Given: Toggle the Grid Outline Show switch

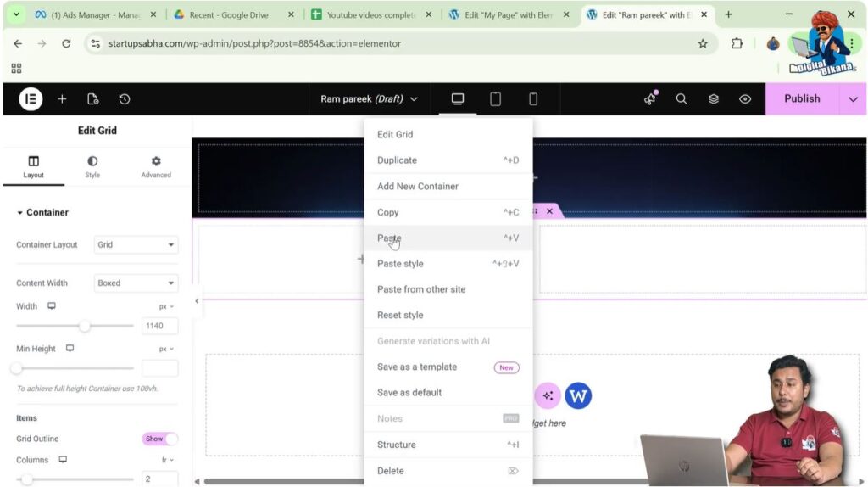Looking at the screenshot, I should pos(160,439).
